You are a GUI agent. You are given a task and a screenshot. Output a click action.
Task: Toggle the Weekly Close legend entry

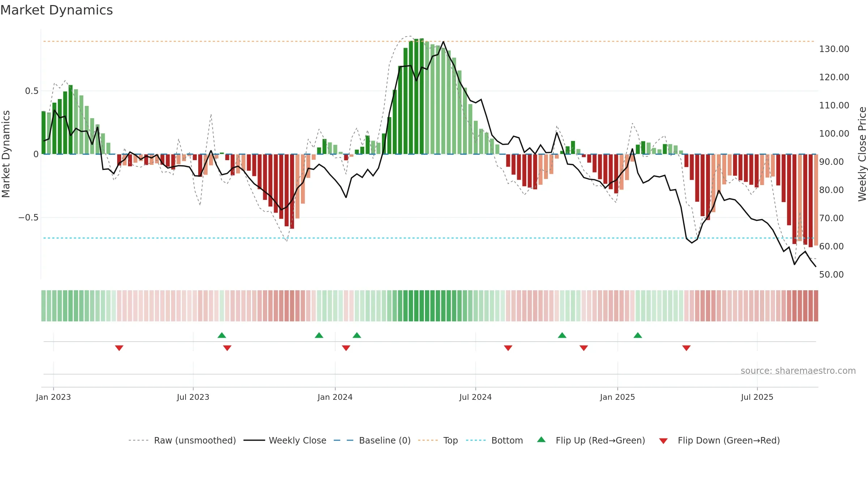pyautogui.click(x=285, y=440)
